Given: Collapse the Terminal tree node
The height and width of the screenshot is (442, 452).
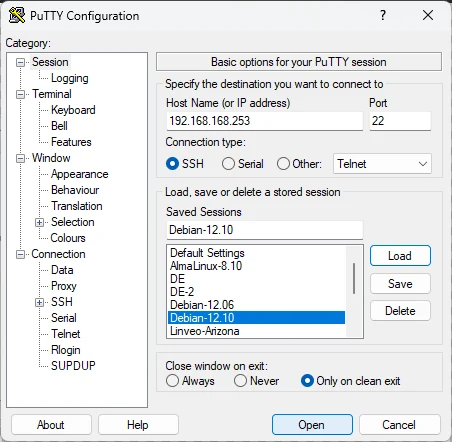Looking at the screenshot, I should [x=21, y=94].
